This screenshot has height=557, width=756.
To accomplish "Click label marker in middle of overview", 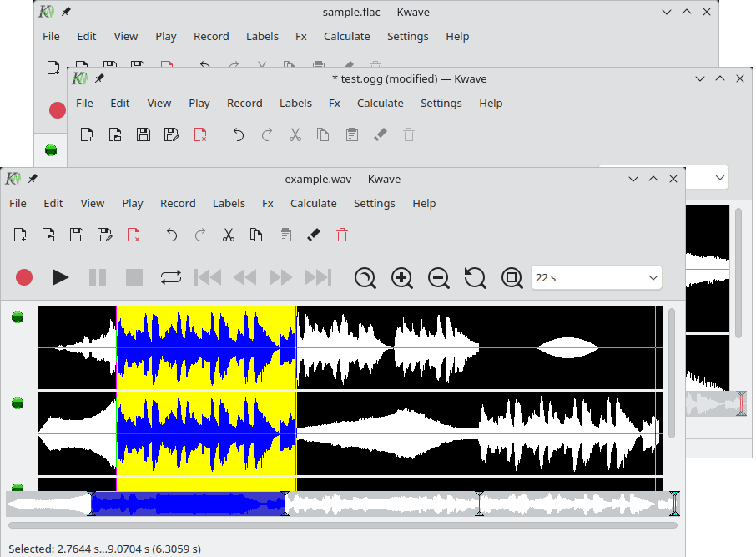I will (x=479, y=504).
